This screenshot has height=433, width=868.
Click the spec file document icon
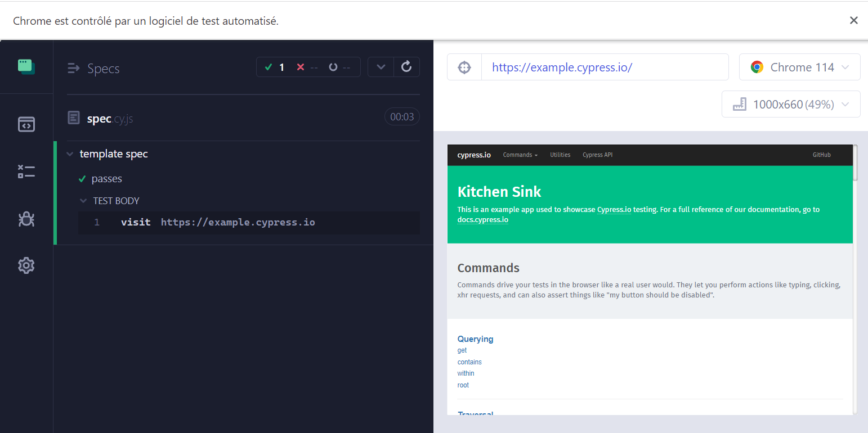coord(74,118)
